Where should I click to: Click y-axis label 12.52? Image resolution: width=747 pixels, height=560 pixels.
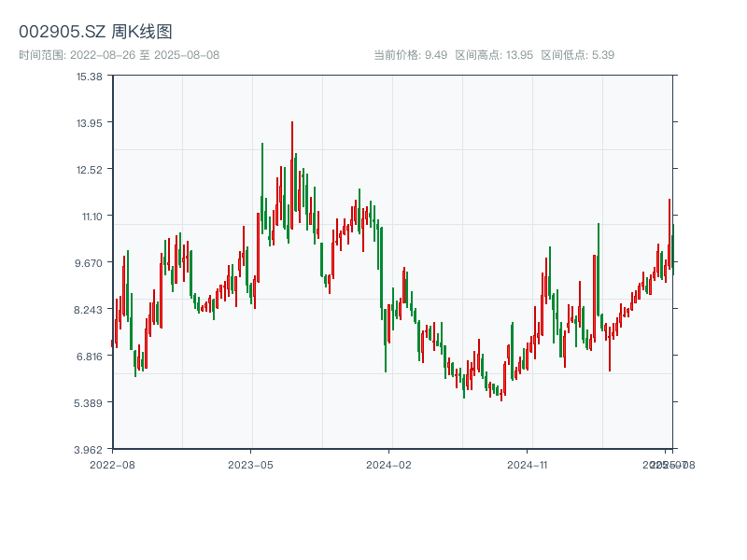[89, 170]
